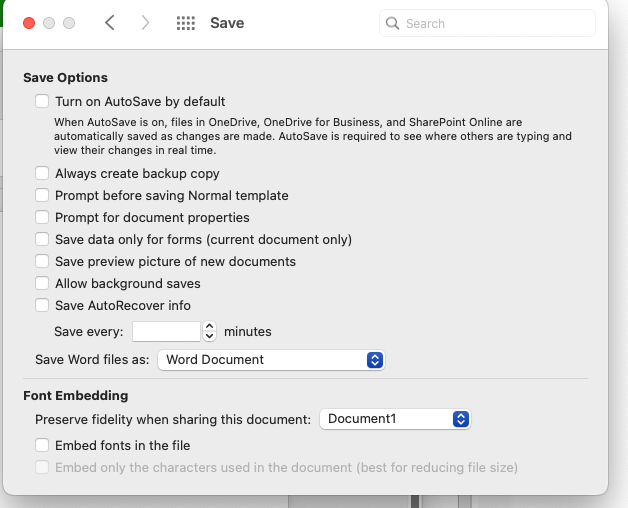
Task: Decrease Save every minutes with down arrow
Action: tap(209, 336)
